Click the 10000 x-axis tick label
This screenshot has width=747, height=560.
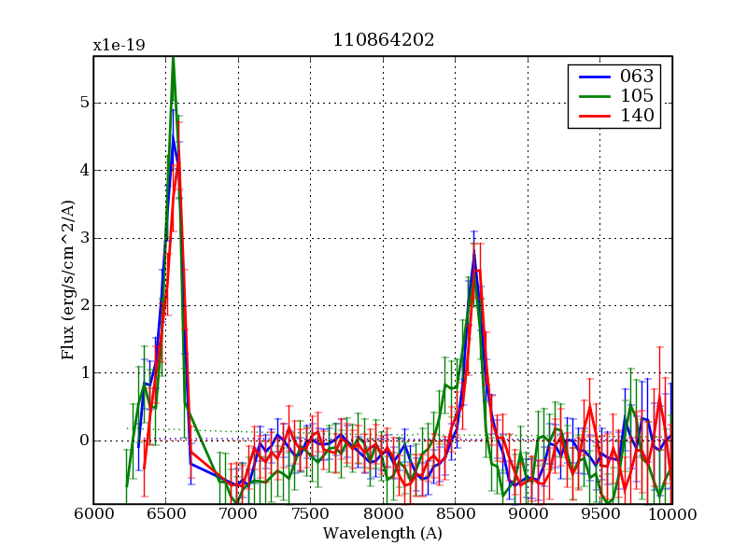pyautogui.click(x=671, y=514)
